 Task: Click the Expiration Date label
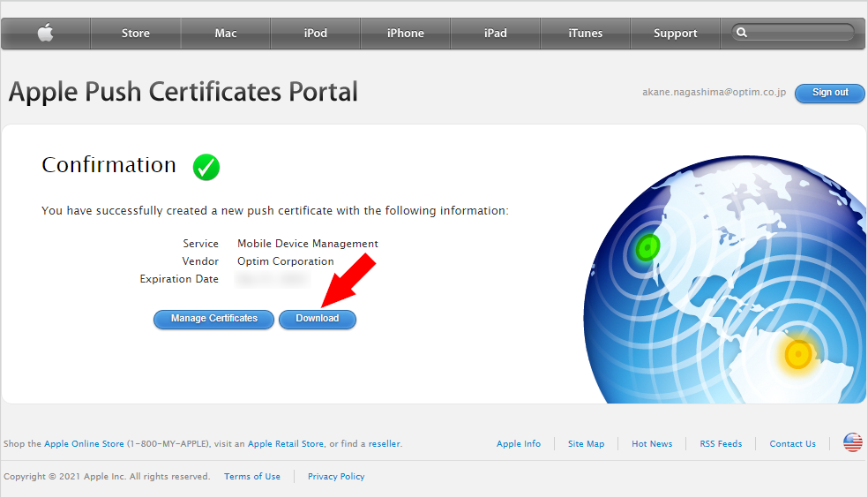pyautogui.click(x=179, y=279)
